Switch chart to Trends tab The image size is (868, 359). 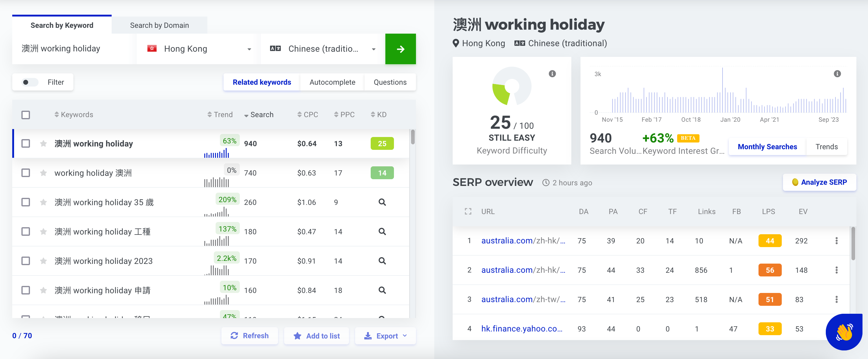pos(826,147)
